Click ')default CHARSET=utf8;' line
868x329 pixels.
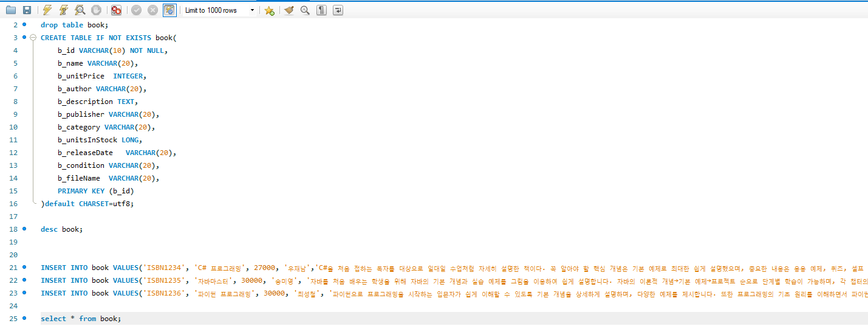(87, 204)
